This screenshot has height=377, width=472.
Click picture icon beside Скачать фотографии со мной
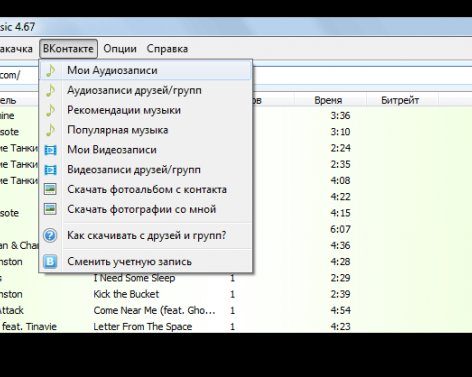point(50,209)
